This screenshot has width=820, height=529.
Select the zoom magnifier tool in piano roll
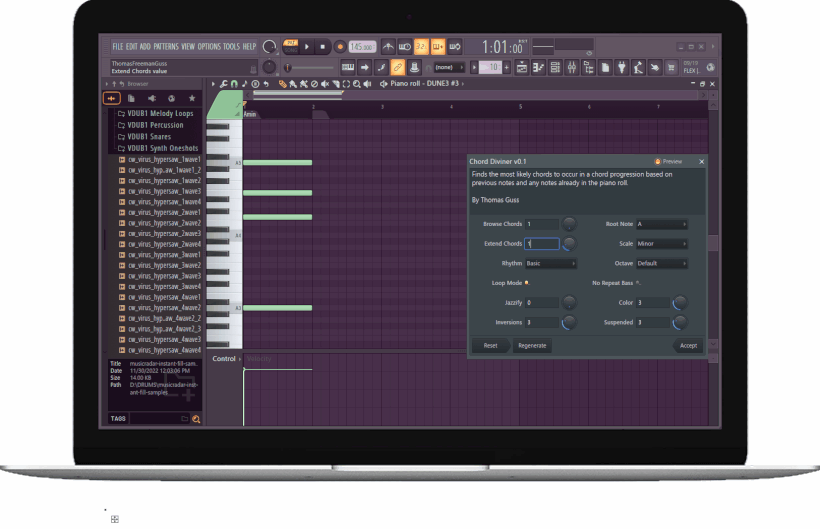pos(356,84)
